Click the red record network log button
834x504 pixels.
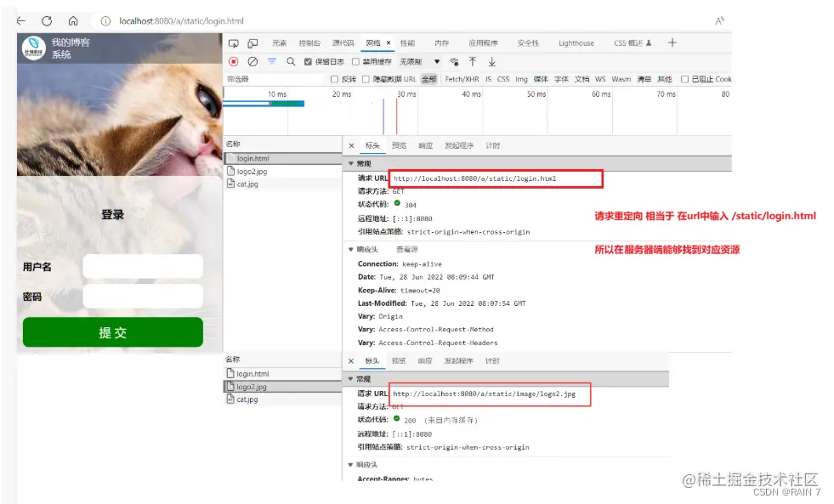[234, 62]
